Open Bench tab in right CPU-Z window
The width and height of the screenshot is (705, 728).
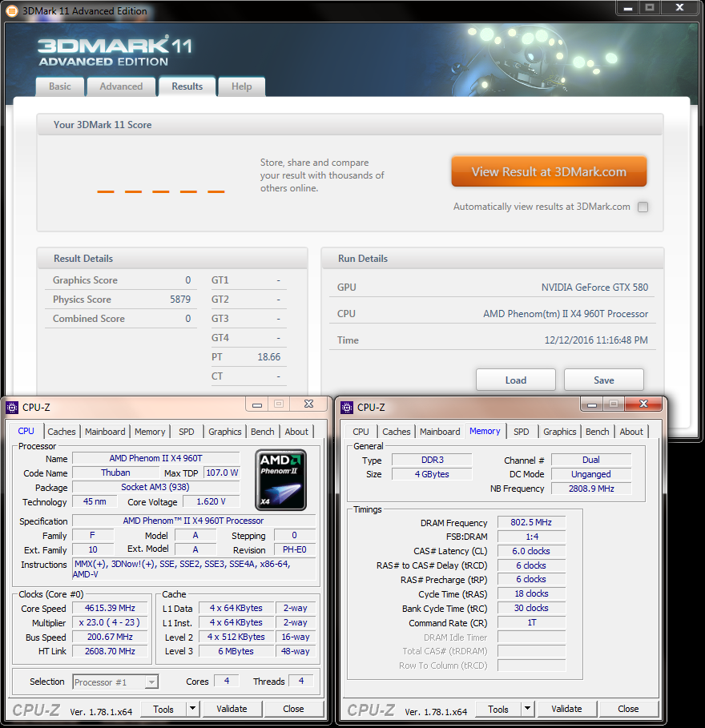point(598,432)
